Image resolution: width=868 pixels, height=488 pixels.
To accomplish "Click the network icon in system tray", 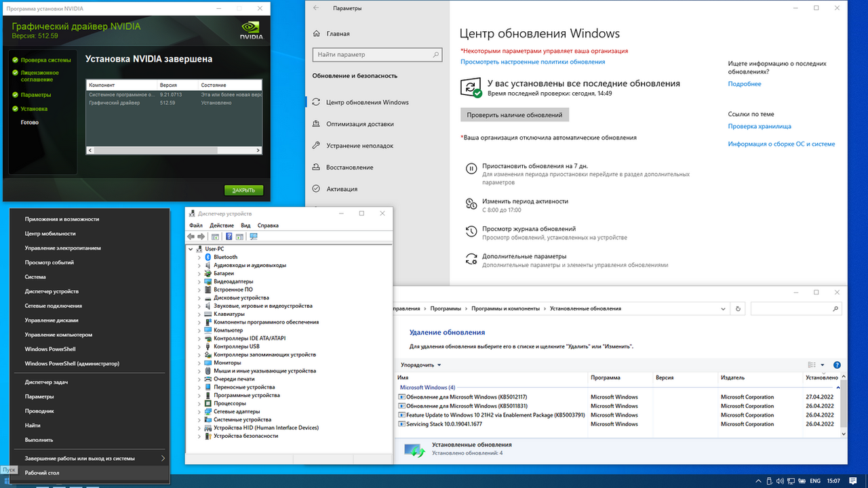I will click(x=791, y=481).
